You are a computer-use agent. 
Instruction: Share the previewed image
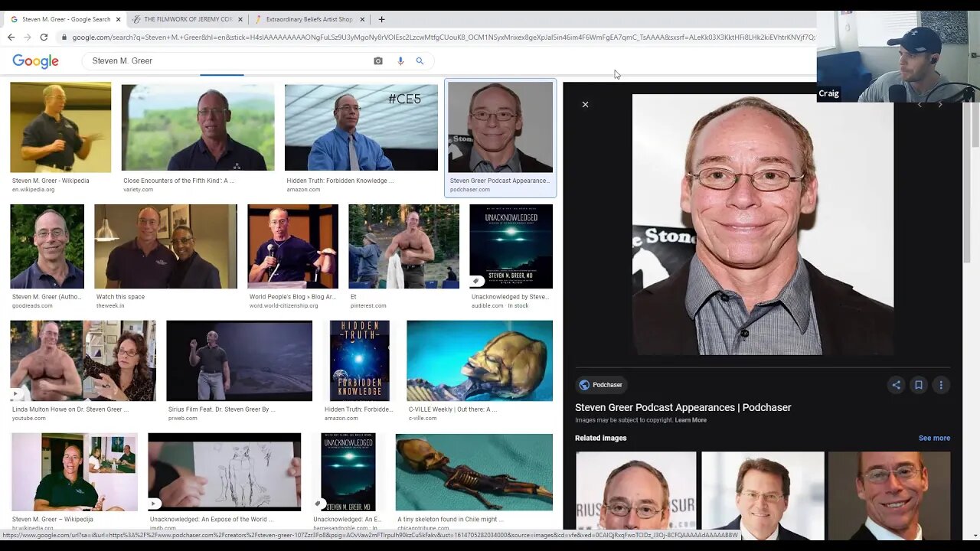click(896, 385)
